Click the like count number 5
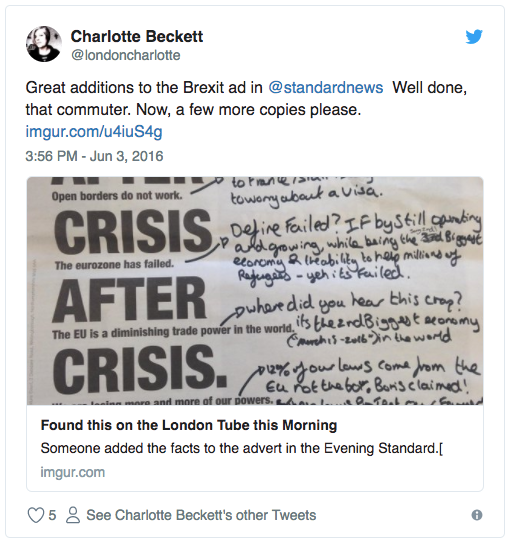Screen dimensions: 513x546 pos(52,515)
